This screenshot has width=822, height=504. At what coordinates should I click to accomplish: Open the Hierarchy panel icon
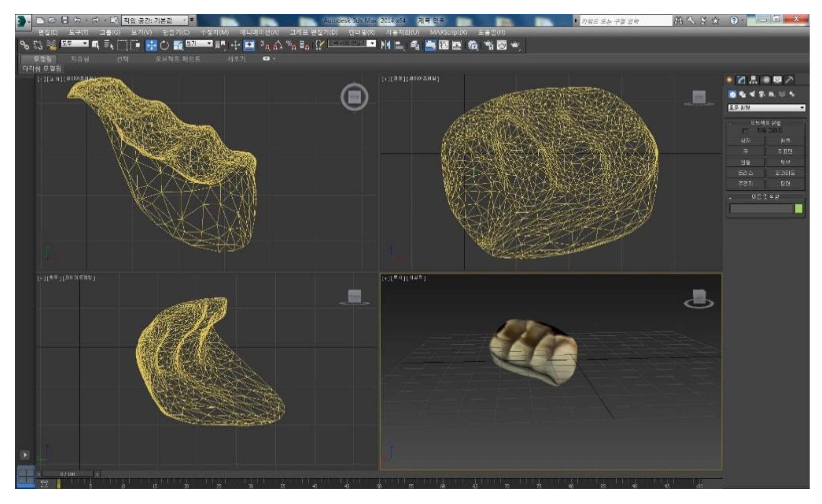(753, 80)
